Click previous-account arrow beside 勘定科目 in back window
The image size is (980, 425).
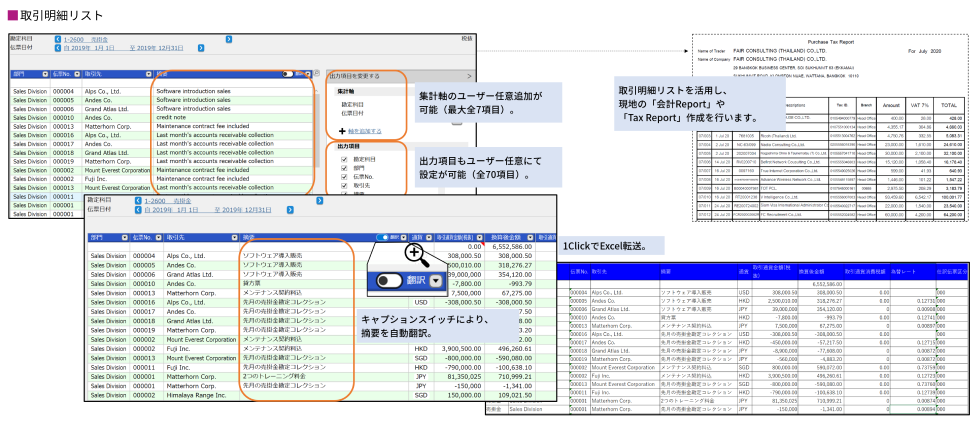[x=58, y=39]
